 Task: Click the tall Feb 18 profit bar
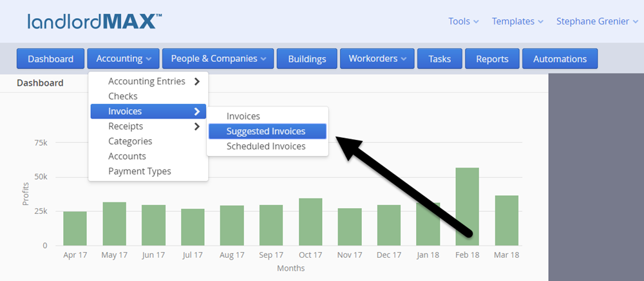tap(468, 207)
